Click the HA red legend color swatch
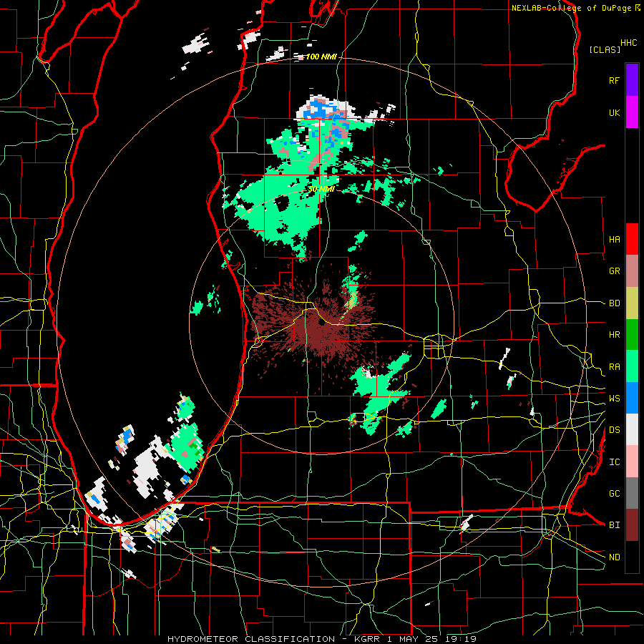Image resolution: width=644 pixels, height=644 pixels. [x=632, y=239]
